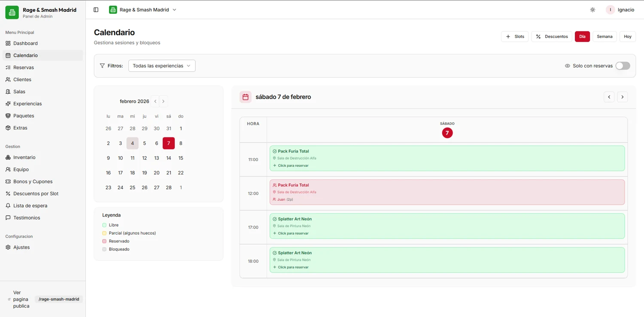The width and height of the screenshot is (644, 317).
Task: Click the Experiencias sparkle icon
Action: pos(8,104)
